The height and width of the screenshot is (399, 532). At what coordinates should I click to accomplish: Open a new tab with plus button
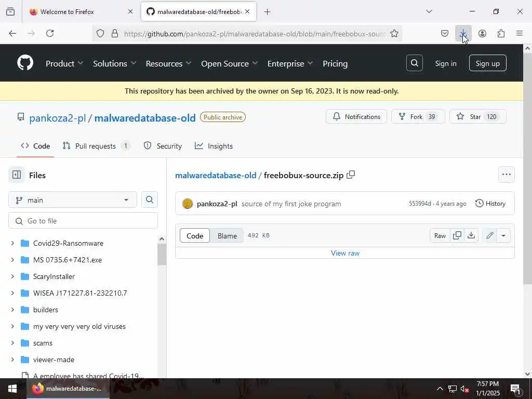tap(268, 12)
